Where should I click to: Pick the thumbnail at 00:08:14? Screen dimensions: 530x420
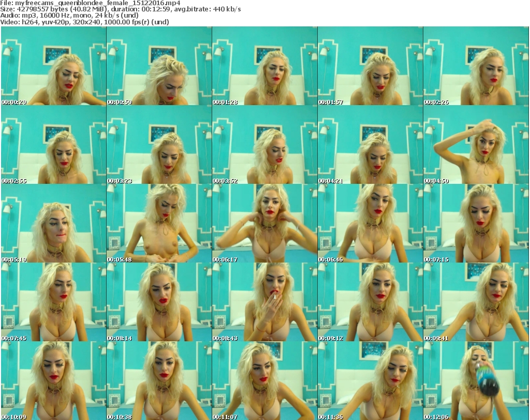pos(159,302)
